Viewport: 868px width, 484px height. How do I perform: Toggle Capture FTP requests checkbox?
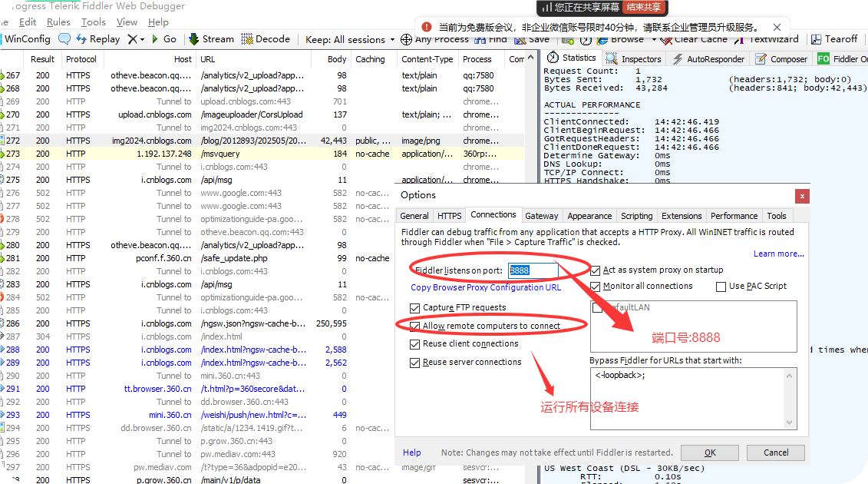pos(414,308)
